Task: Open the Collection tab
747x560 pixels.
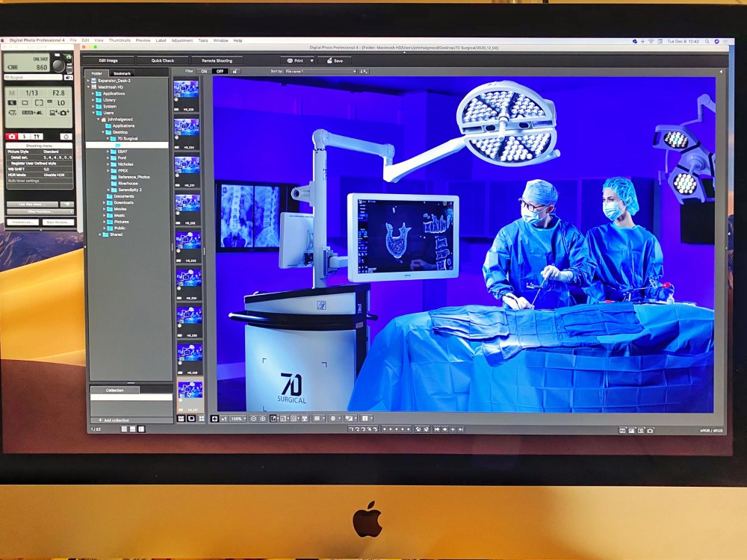Action: (114, 390)
